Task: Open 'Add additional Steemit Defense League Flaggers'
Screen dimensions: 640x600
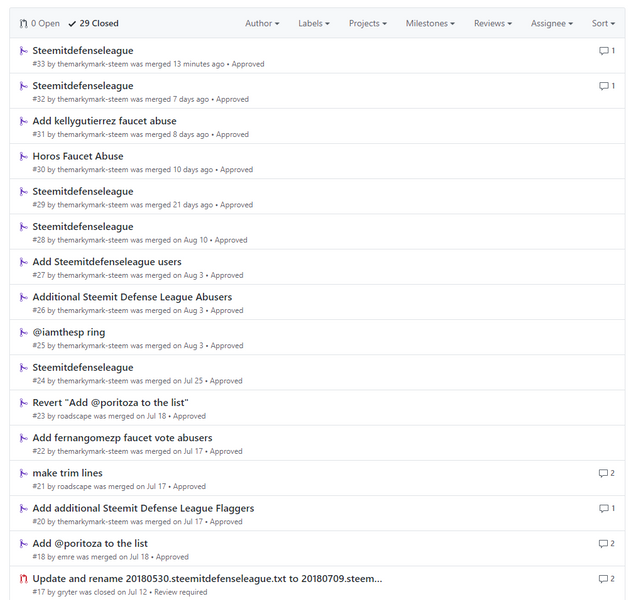Action: 143,508
